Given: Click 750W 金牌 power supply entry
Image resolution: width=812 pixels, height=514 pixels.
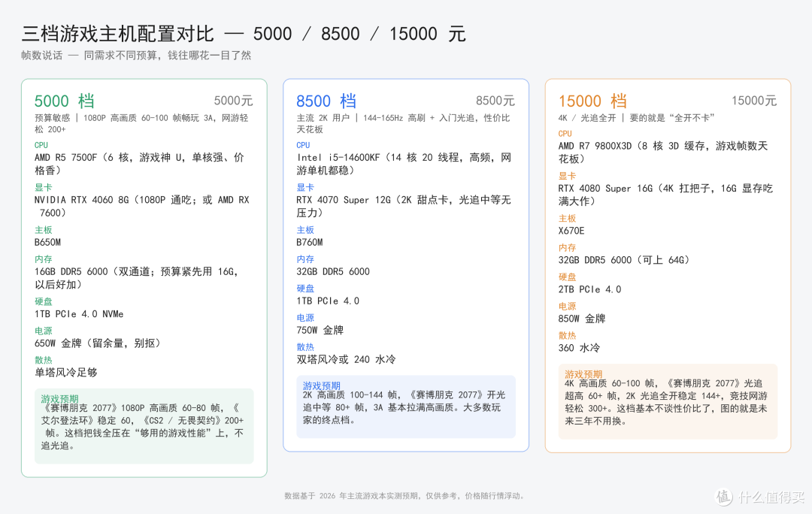Looking at the screenshot, I should point(320,330).
